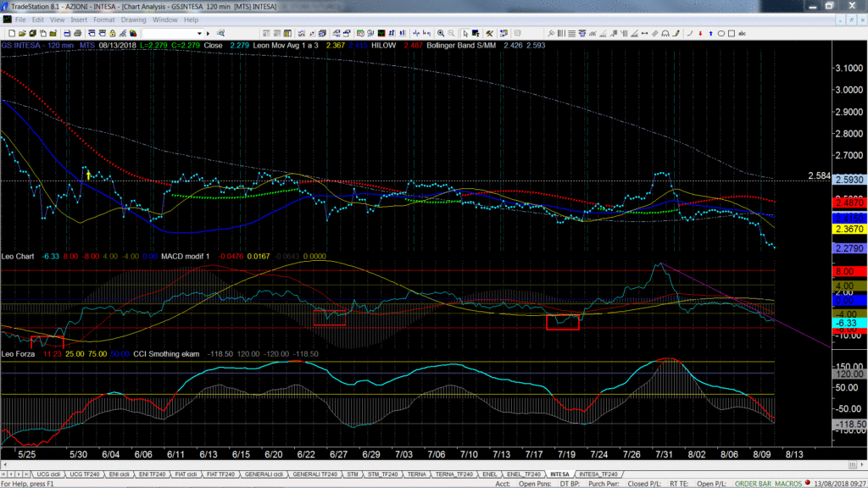Open the symbol dropdown in toolbar
The width and height of the screenshot is (868, 488).
(x=199, y=33)
